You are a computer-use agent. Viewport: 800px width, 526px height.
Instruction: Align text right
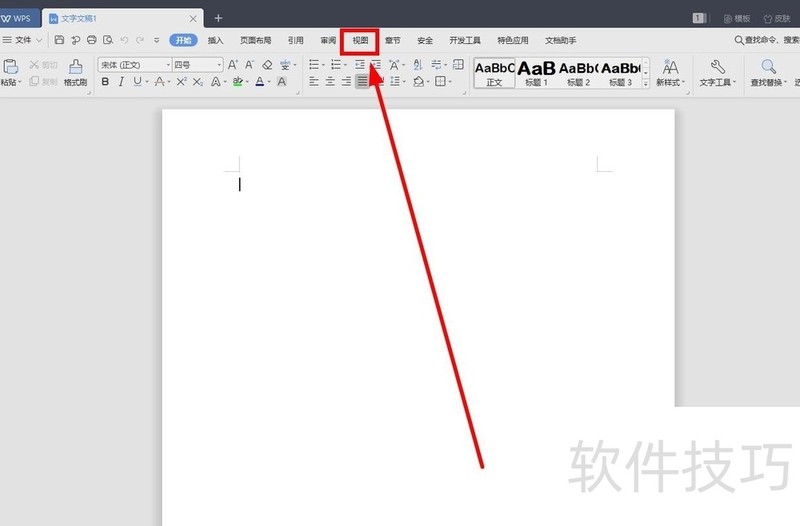[x=346, y=82]
